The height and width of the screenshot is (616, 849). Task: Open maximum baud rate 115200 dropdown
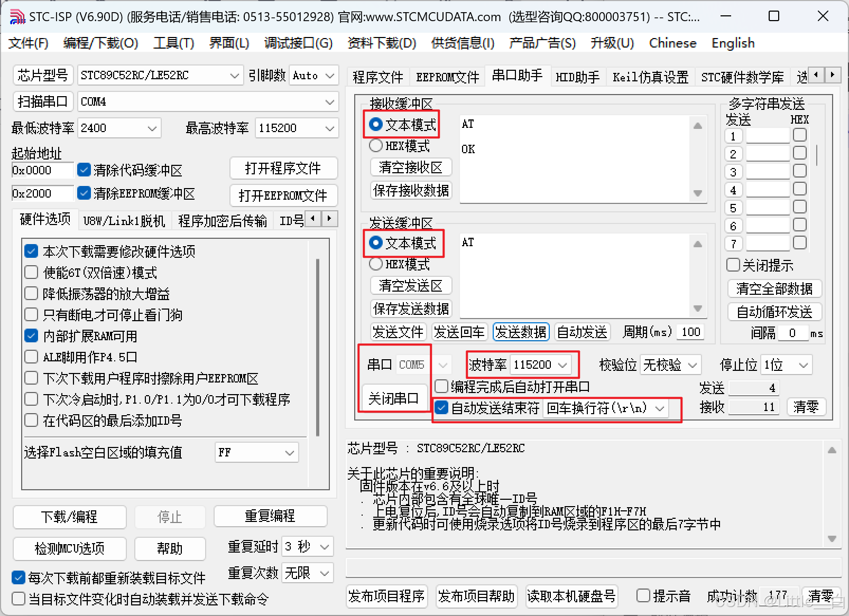pos(297,128)
